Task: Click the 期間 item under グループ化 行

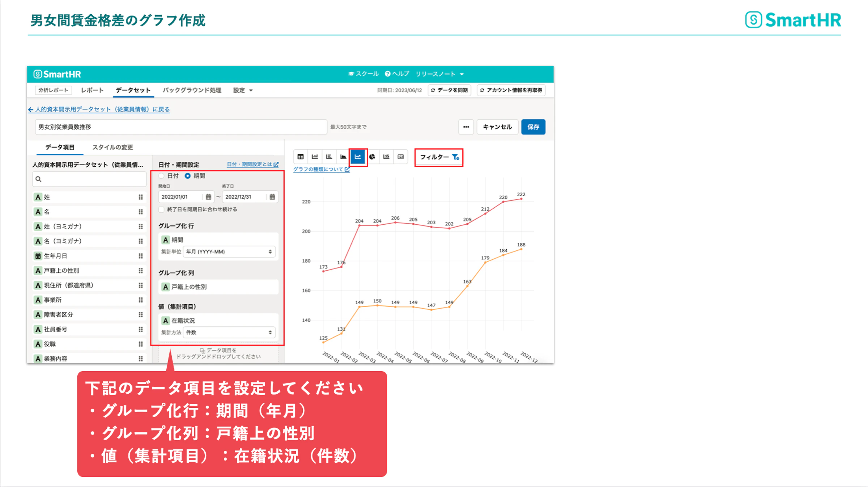Action: click(218, 240)
